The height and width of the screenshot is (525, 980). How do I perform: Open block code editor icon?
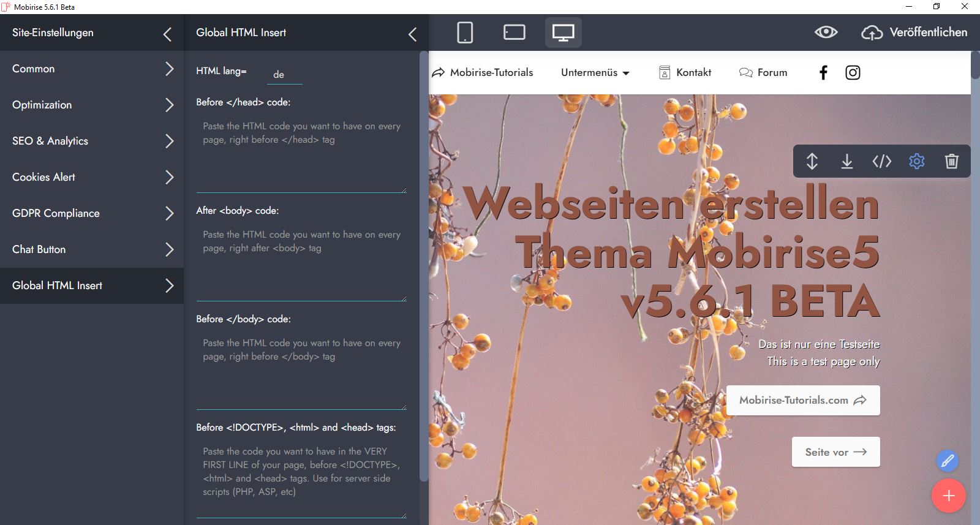tap(881, 161)
